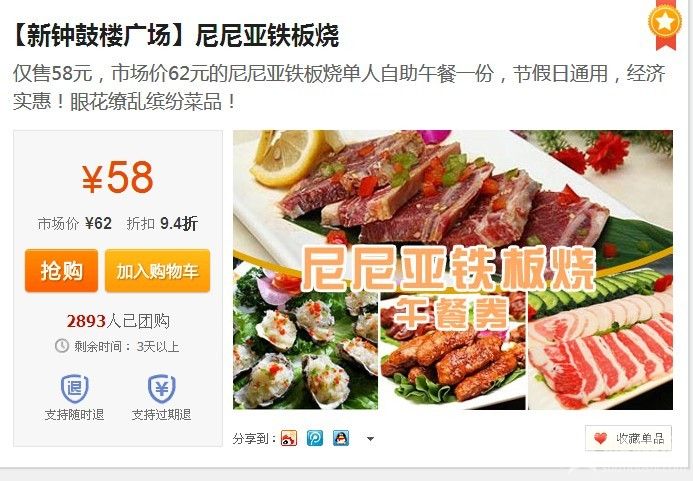The width and height of the screenshot is (693, 481).
Task: Click the red heart icon in 收藏单品
Action: [x=600, y=439]
